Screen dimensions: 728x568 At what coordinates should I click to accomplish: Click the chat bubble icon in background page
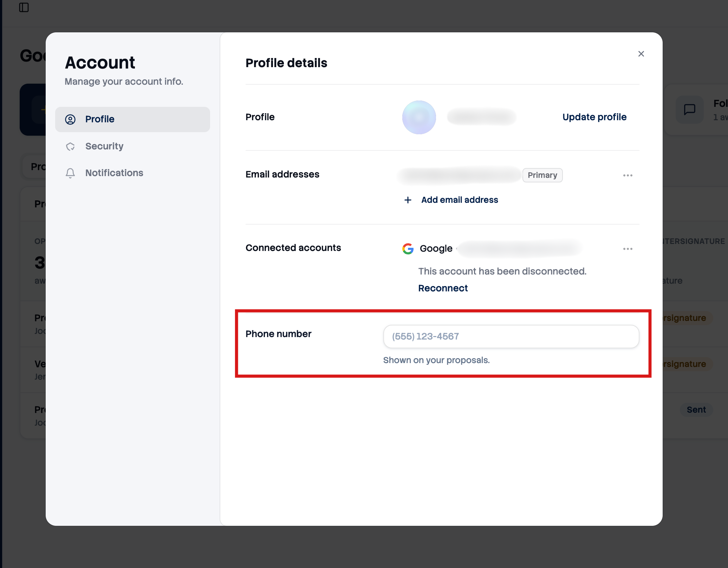pyautogui.click(x=689, y=109)
